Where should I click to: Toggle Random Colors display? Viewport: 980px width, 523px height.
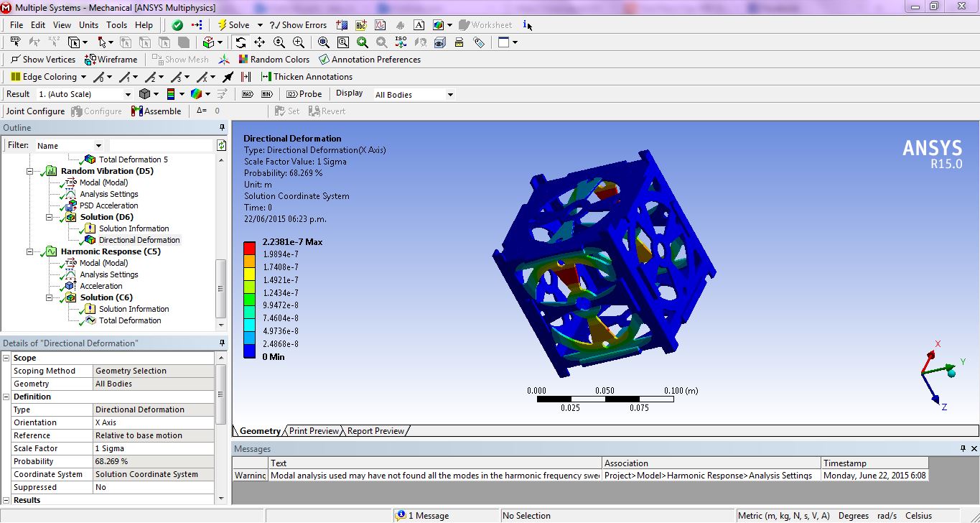coord(274,60)
